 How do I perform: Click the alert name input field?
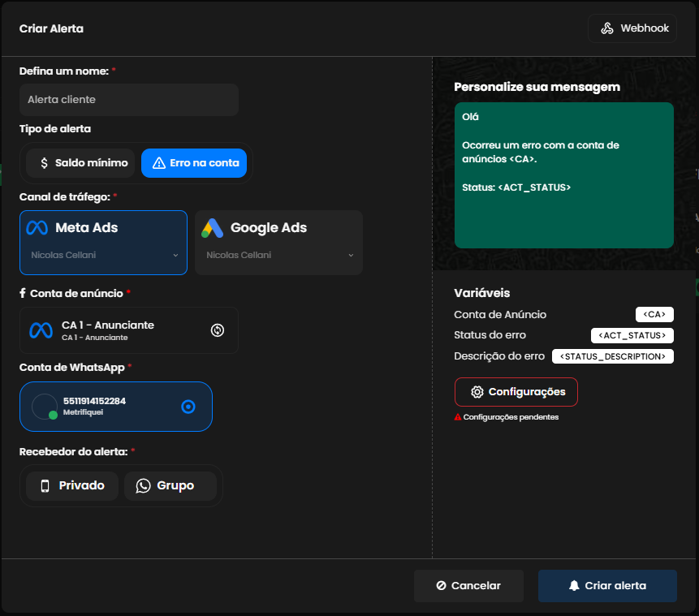coord(128,100)
